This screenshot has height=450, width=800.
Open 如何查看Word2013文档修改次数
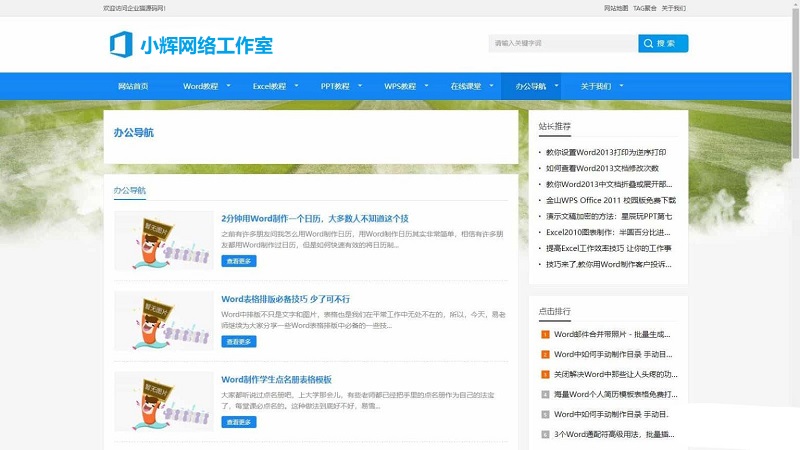coord(603,168)
